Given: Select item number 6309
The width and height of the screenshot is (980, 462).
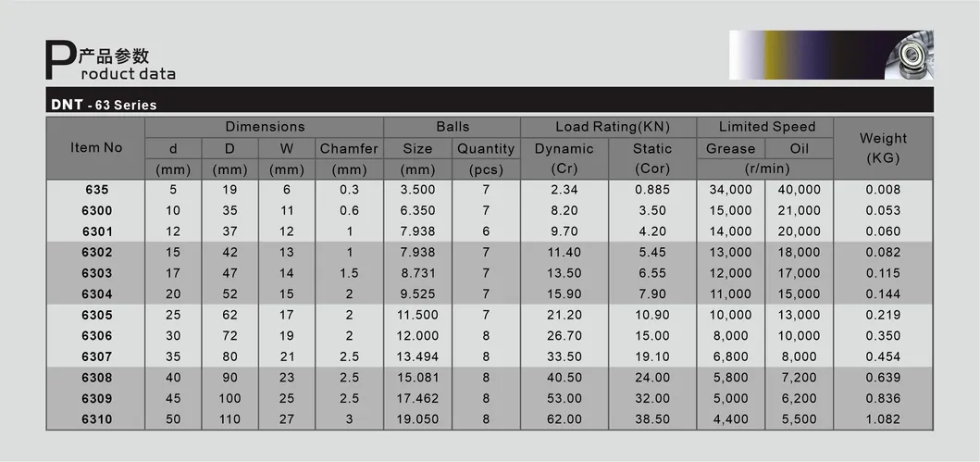Looking at the screenshot, I should (97, 398).
